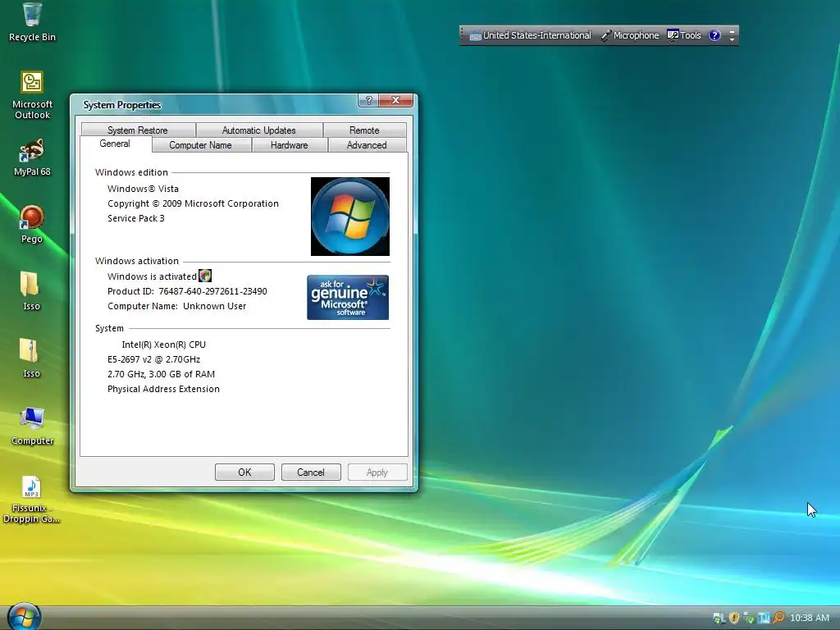The width and height of the screenshot is (840, 630).
Task: Click the United States-International keyboard layout
Action: point(531,35)
